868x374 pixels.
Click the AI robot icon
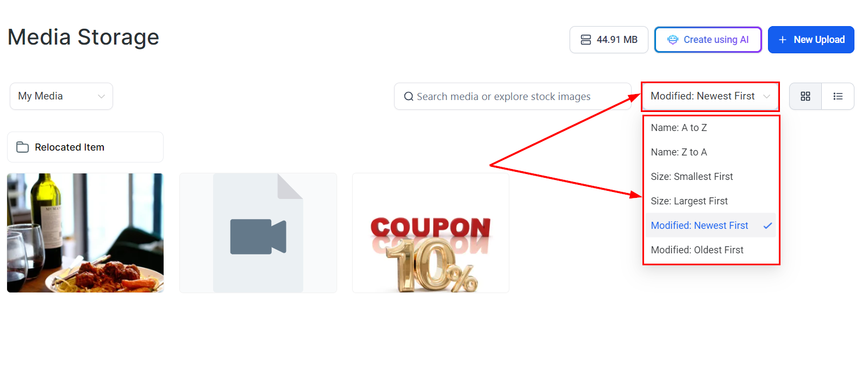click(673, 40)
